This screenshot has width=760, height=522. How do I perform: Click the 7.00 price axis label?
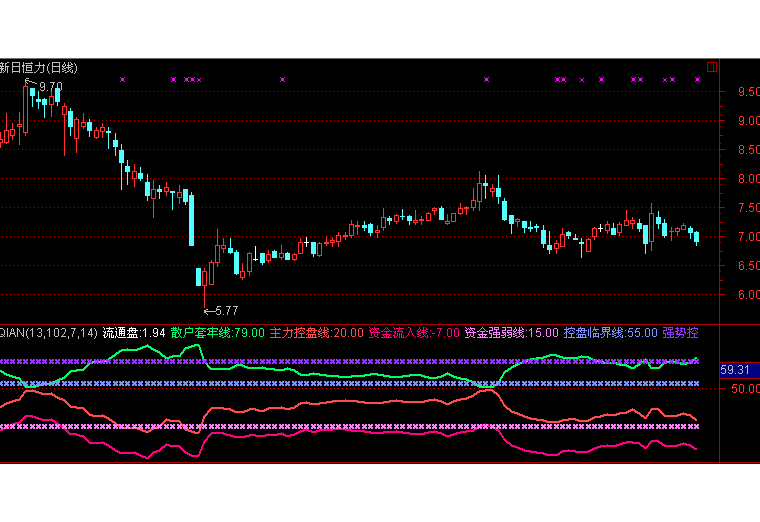pyautogui.click(x=747, y=237)
